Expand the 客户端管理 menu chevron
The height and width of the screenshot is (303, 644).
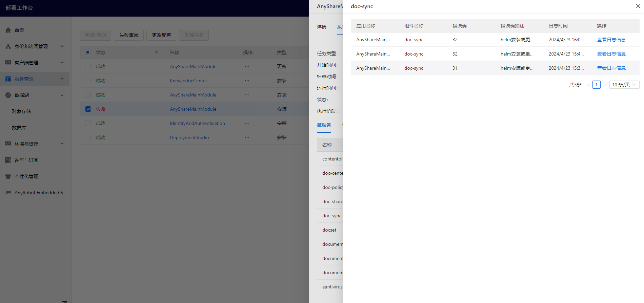62,63
